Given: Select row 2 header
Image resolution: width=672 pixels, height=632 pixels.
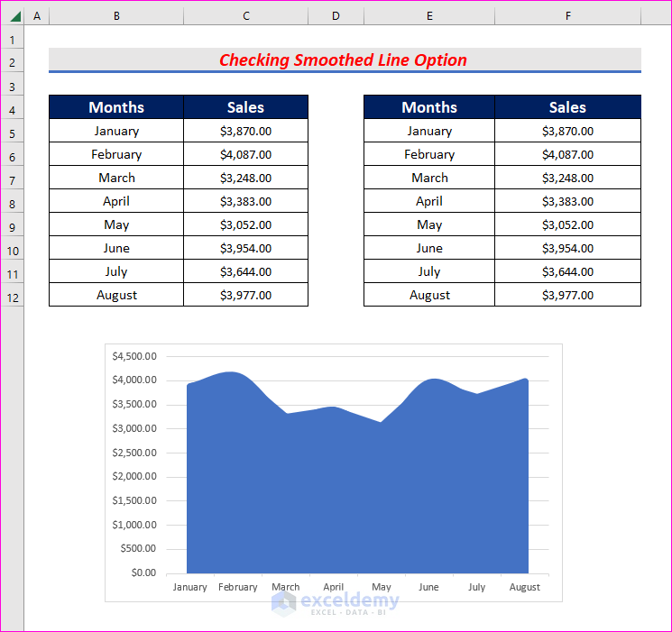Looking at the screenshot, I should tap(13, 60).
